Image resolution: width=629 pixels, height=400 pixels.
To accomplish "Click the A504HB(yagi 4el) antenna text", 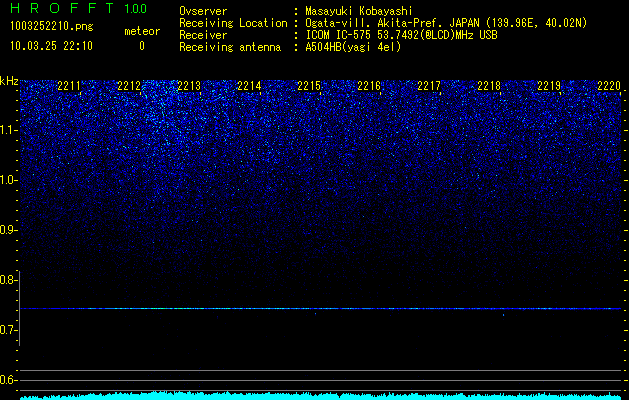I will (353, 47).
